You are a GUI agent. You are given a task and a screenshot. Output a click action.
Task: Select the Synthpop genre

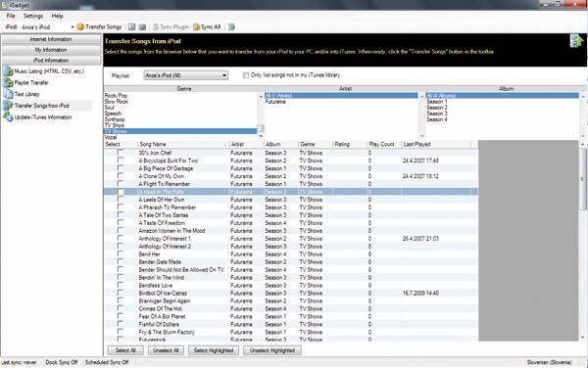coord(115,119)
